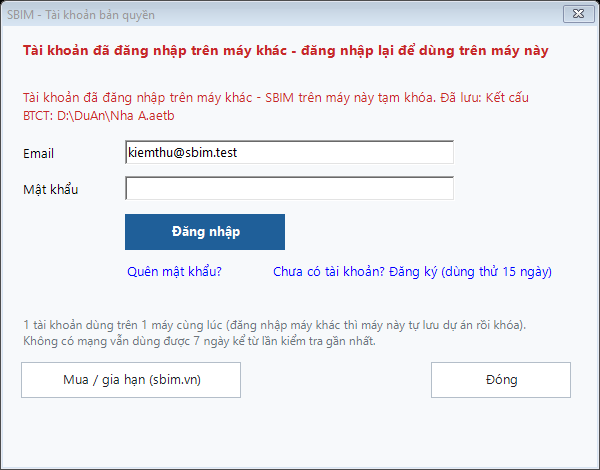This screenshot has width=600, height=470.
Task: Open the Đăng ký dùng thử 15 ngày link
Action: tap(412, 271)
